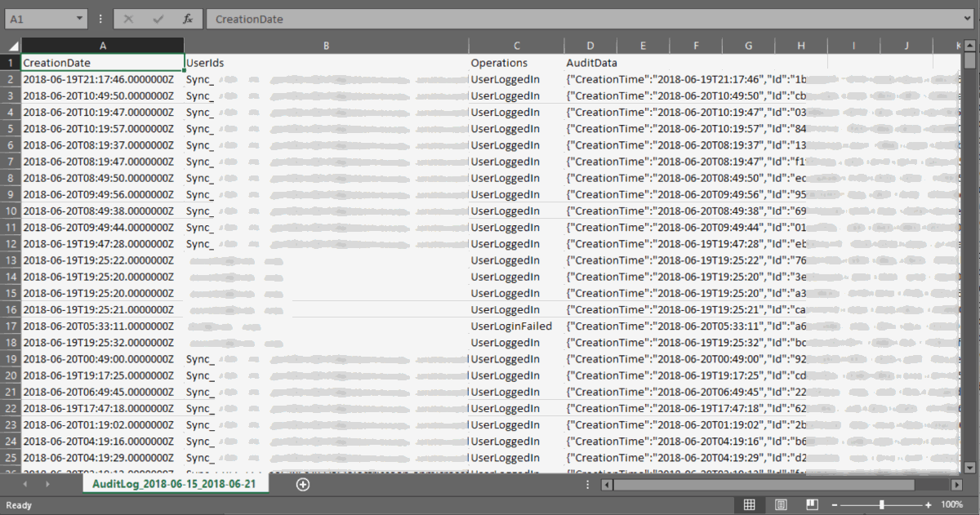Switch to Page Layout view icon
The image size is (980, 515).
(780, 505)
